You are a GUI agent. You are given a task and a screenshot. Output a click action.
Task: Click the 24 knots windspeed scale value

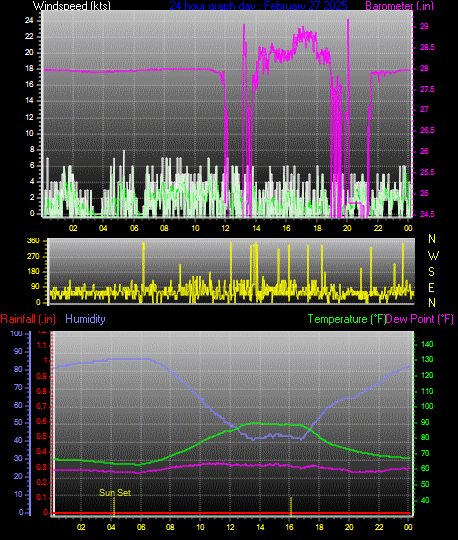(x=29, y=20)
